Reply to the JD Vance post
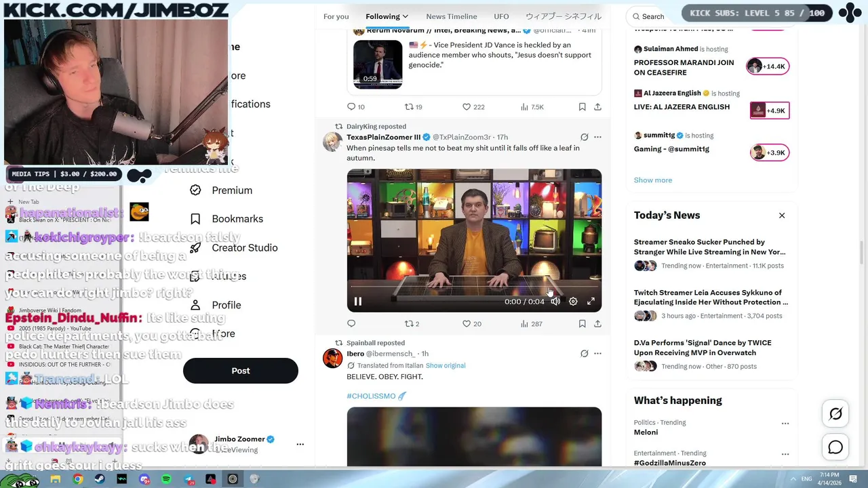 tap(356, 107)
